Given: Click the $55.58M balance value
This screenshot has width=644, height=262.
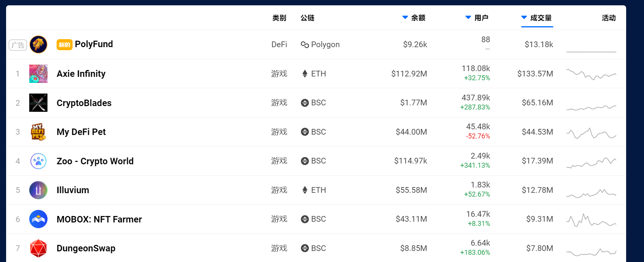Looking at the screenshot, I should (411, 190).
